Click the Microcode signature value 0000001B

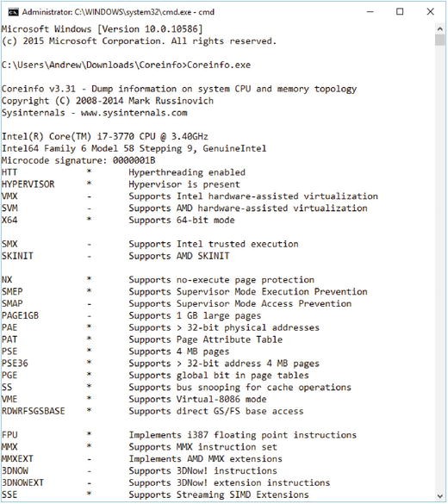(x=134, y=160)
